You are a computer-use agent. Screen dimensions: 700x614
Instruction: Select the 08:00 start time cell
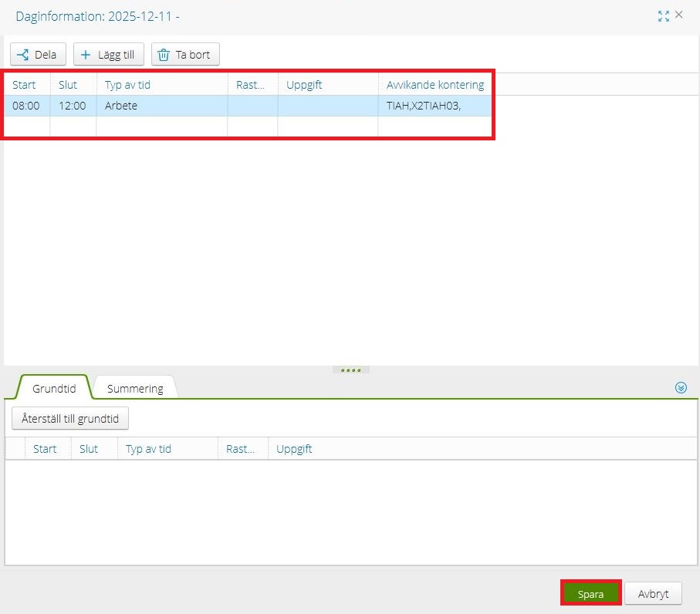click(x=26, y=106)
